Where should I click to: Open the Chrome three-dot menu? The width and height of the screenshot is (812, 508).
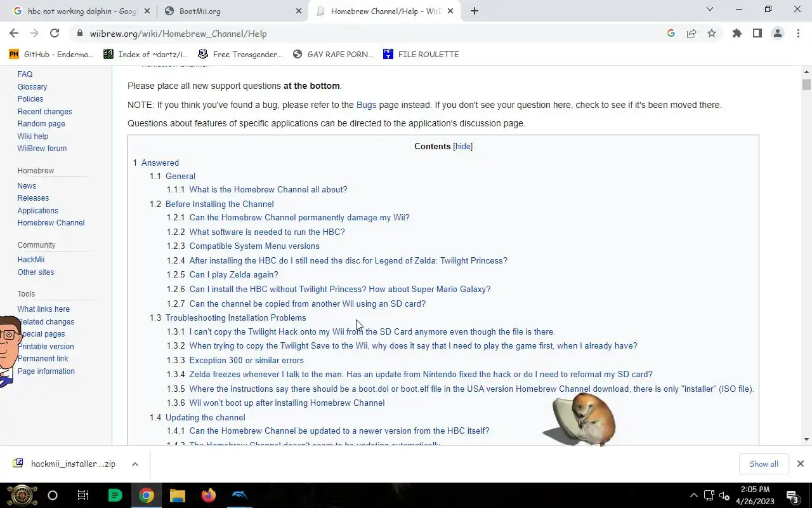point(798,34)
